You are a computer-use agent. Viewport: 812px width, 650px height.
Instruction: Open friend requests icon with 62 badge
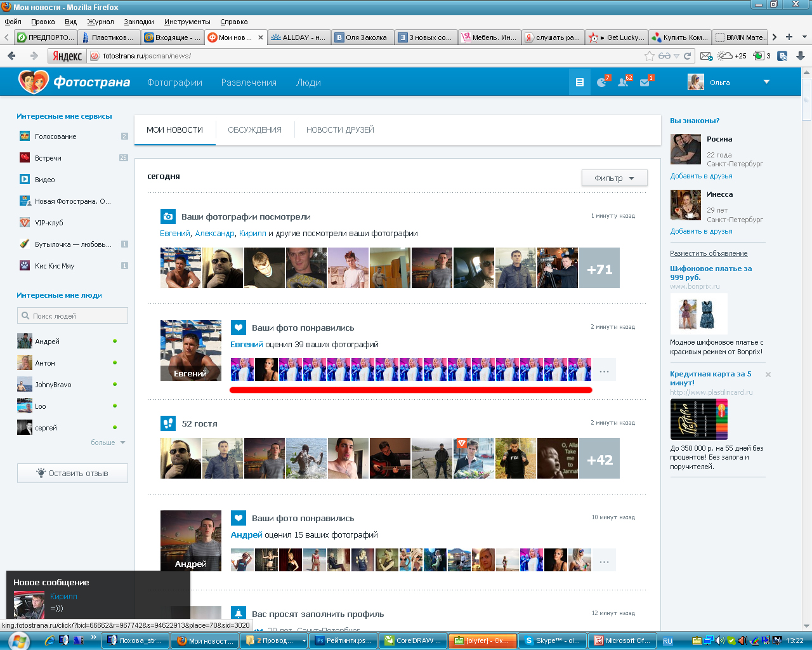click(x=624, y=82)
